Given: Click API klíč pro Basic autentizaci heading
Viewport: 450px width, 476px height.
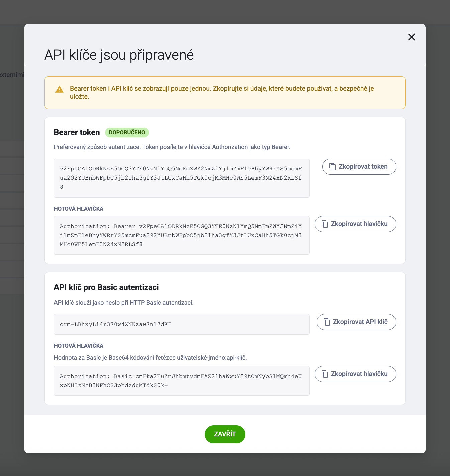Looking at the screenshot, I should 106,287.
